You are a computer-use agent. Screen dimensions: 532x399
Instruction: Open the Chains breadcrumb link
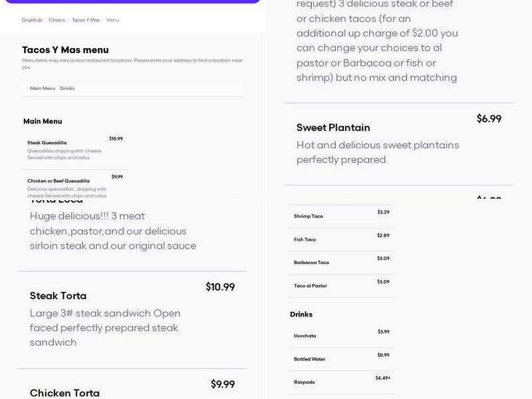pos(57,20)
